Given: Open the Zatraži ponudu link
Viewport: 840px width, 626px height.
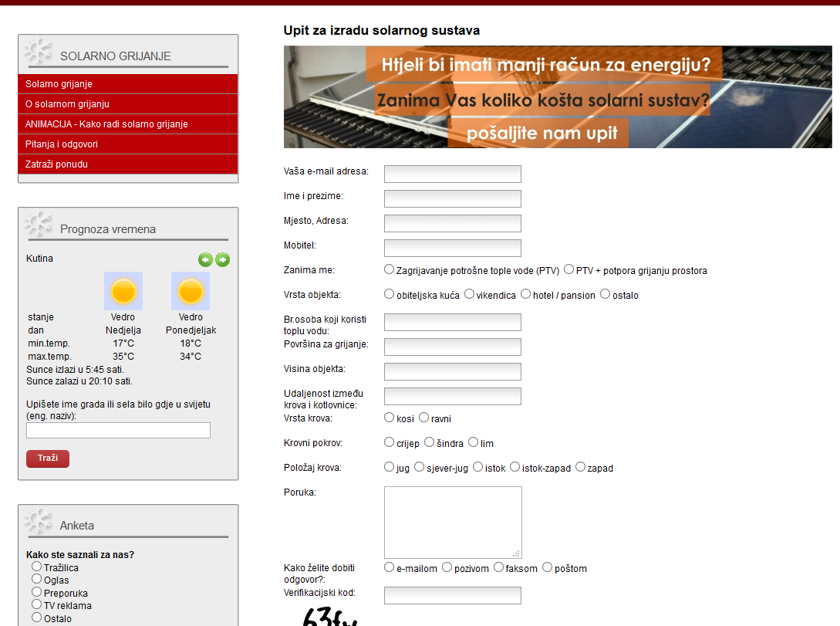Looking at the screenshot, I should pyautogui.click(x=56, y=164).
